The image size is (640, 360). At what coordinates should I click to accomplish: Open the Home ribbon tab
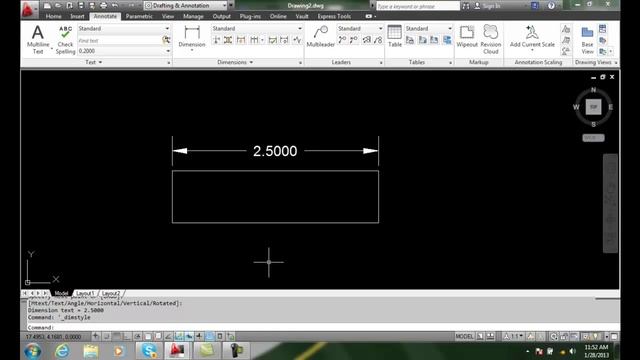53,16
